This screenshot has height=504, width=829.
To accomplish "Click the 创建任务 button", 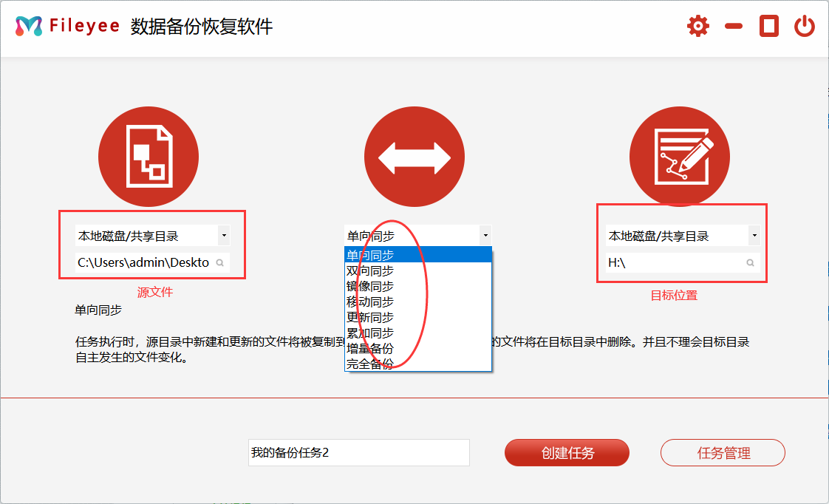I will pyautogui.click(x=567, y=453).
